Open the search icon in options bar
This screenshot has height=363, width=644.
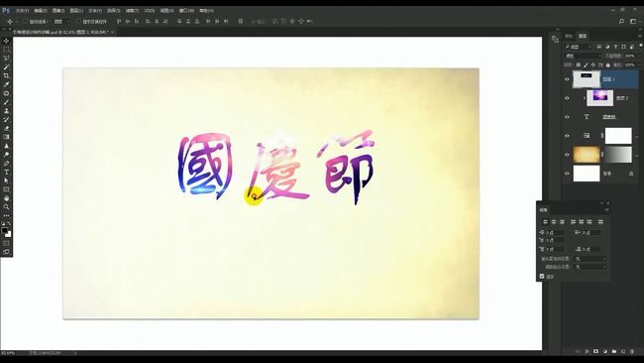(621, 22)
